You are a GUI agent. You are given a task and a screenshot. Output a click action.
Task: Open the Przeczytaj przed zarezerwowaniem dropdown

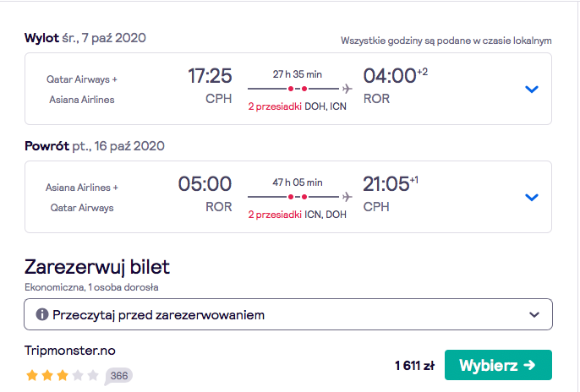click(x=288, y=314)
